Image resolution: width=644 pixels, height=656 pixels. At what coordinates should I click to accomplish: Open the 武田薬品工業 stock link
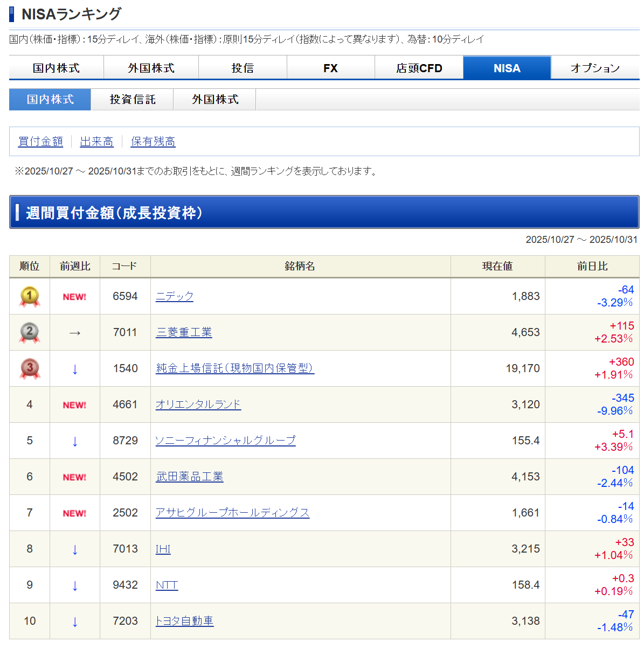(189, 477)
